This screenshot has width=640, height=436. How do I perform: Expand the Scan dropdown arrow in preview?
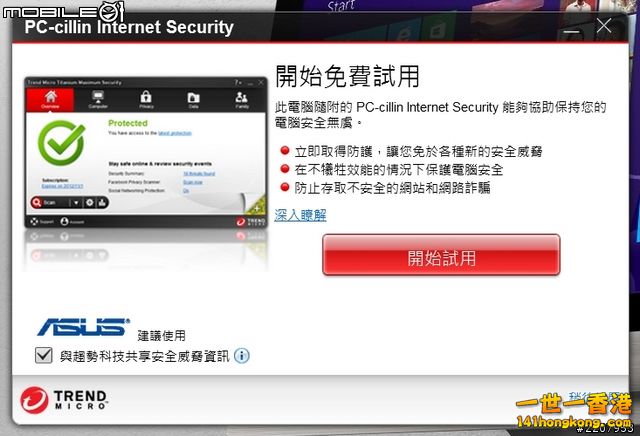click(76, 202)
